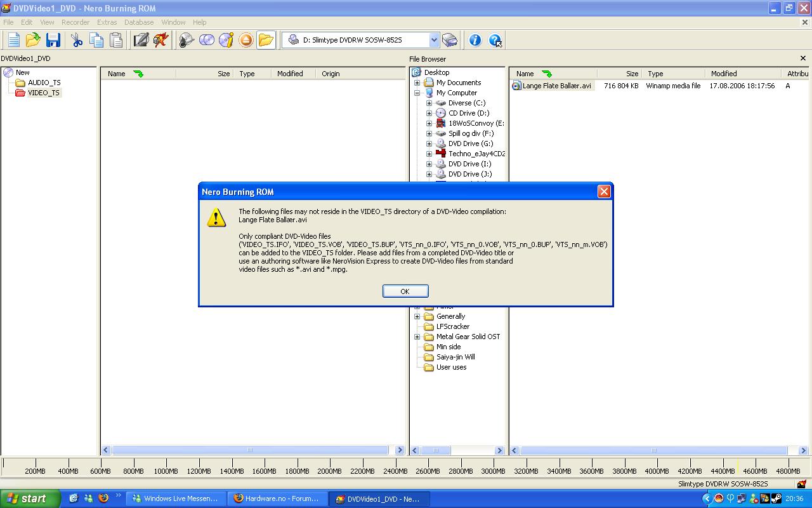The image size is (812, 508).
Task: Select the User uses folder
Action: coord(445,367)
